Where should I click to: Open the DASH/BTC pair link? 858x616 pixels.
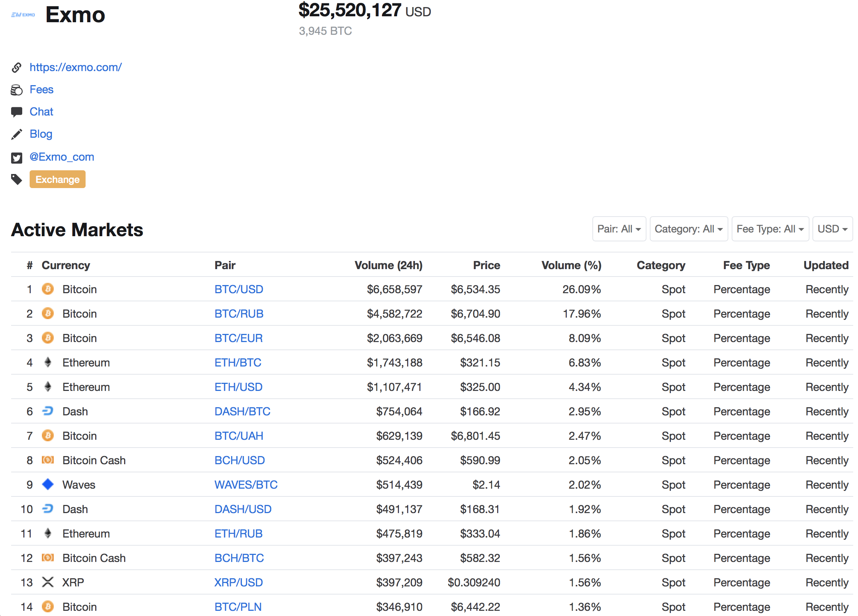point(242,412)
